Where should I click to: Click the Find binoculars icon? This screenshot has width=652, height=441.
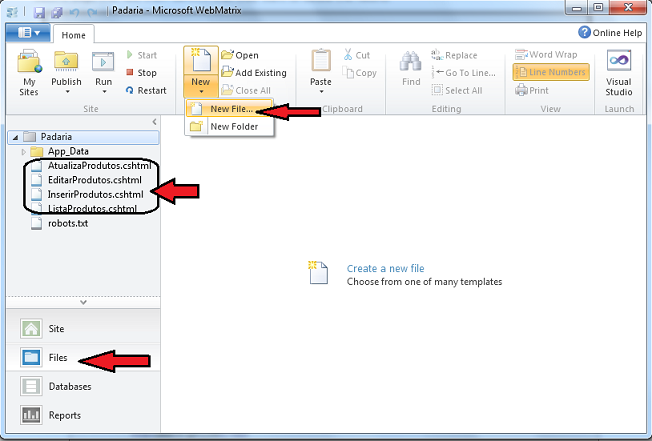411,62
